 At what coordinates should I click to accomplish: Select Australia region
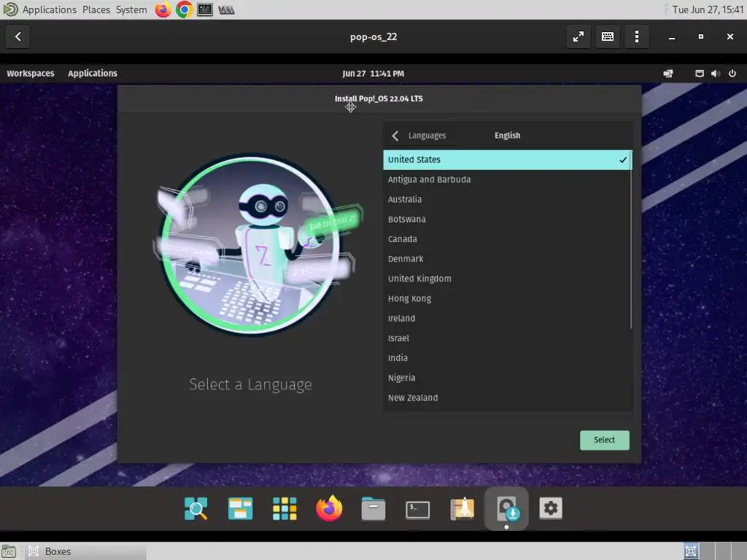(508, 200)
